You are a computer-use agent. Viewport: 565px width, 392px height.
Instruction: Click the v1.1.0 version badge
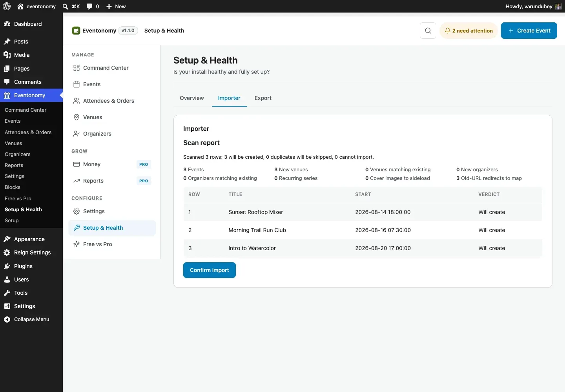(128, 31)
